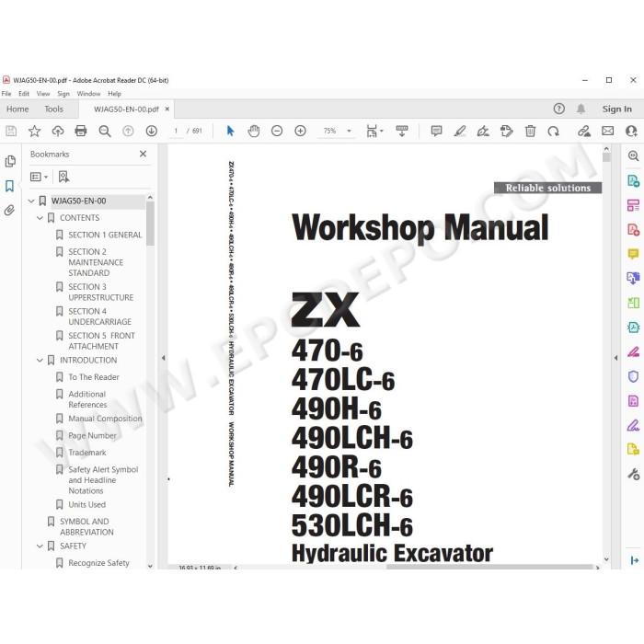Screen dimensions: 644x644
Task: Click the Find text magnifier icon
Action: point(105,131)
